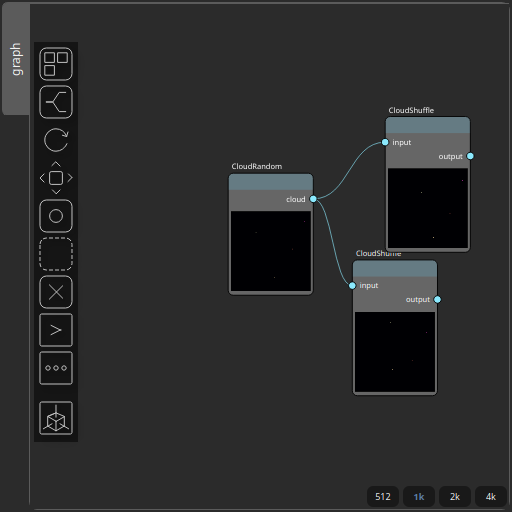Image resolution: width=512 pixels, height=512 pixels.
Task: Open the 3D cube viewport icon
Action: click(56, 418)
